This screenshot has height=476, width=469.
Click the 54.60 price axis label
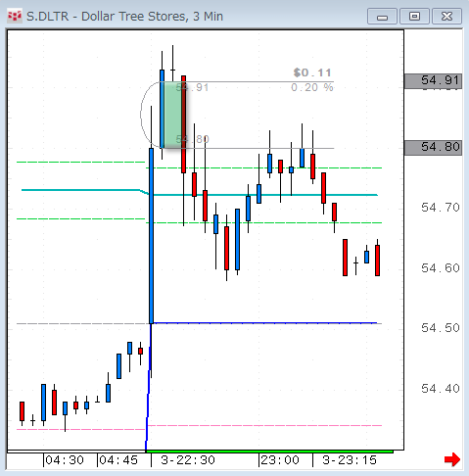(x=441, y=268)
